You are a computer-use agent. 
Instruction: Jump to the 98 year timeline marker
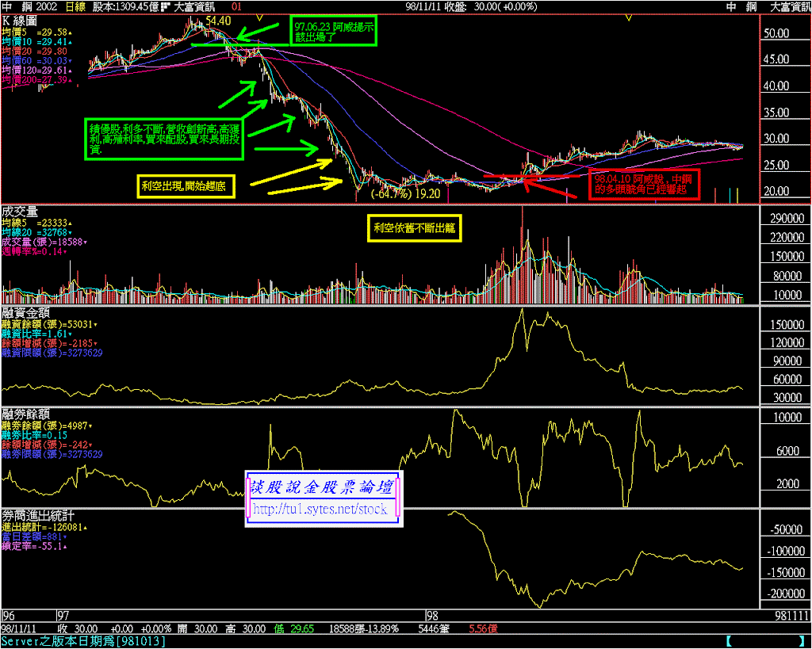coord(432,616)
